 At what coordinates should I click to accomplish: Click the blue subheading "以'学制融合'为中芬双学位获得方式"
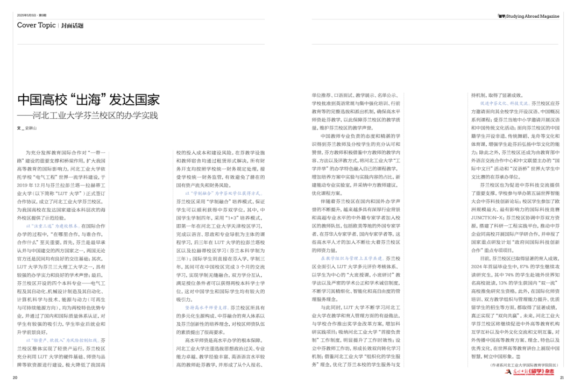223,194
